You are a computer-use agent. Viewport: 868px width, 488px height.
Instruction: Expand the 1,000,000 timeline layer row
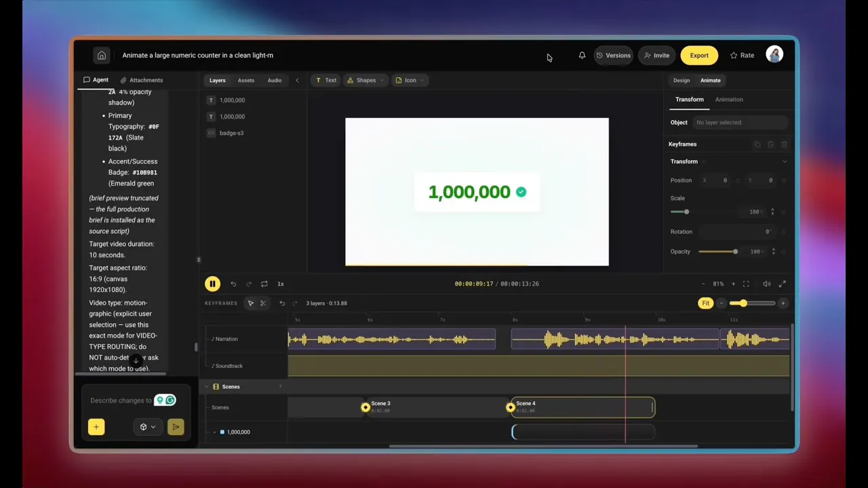click(215, 432)
